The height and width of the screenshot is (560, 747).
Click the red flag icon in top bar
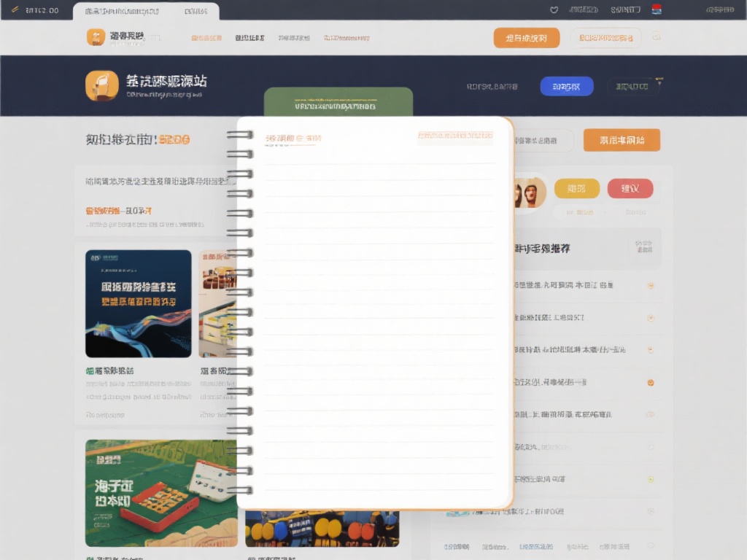point(657,9)
